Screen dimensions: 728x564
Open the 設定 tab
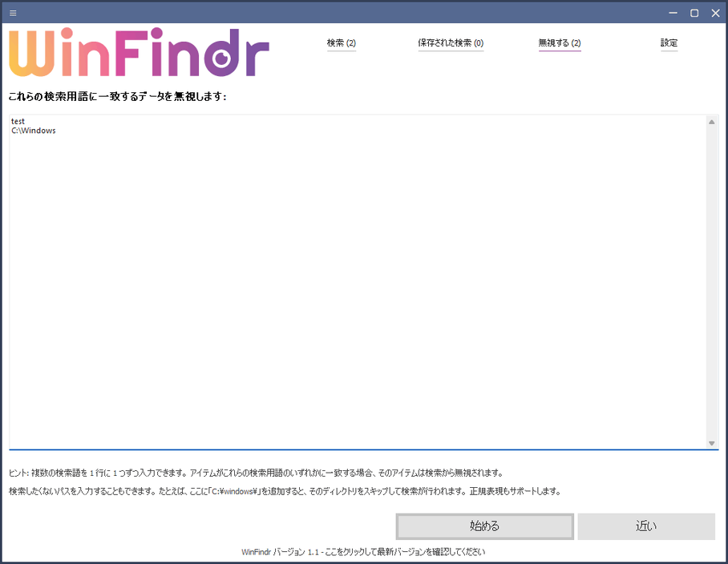[x=669, y=43]
